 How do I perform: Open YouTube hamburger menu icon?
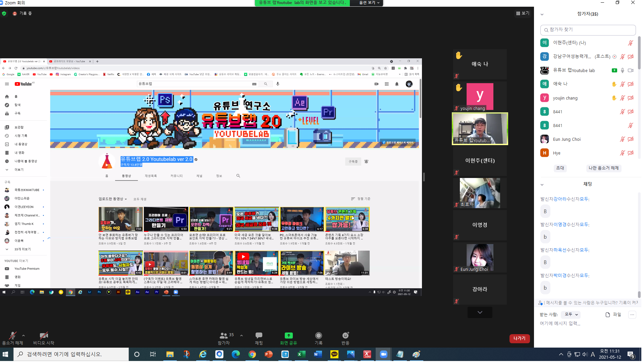(x=7, y=84)
